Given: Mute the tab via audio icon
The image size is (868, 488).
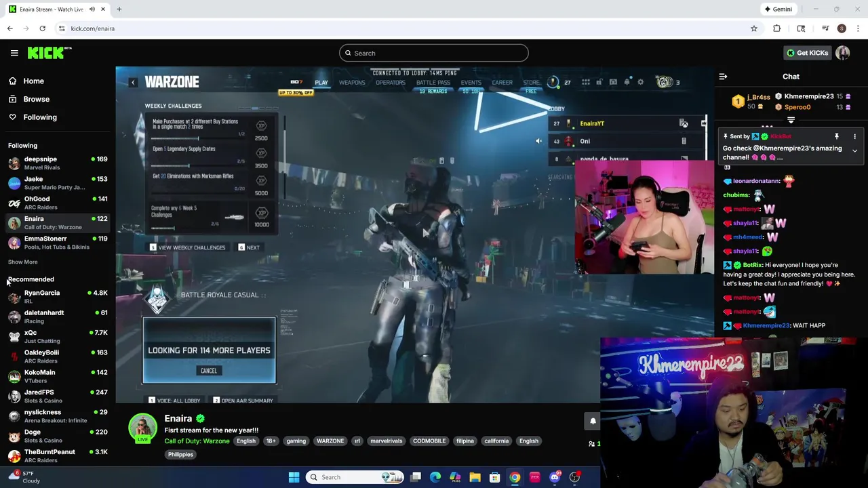Looking at the screenshot, I should point(92,9).
